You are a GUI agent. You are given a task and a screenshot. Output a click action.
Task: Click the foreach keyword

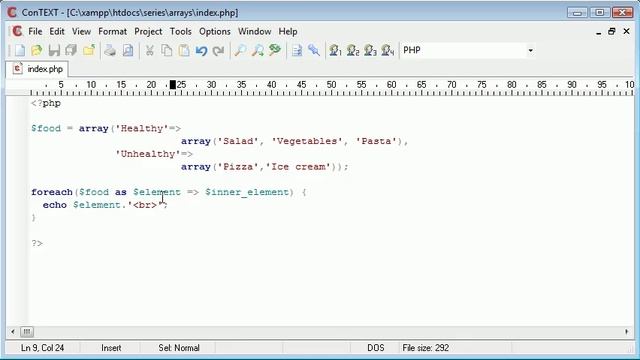pyautogui.click(x=52, y=192)
